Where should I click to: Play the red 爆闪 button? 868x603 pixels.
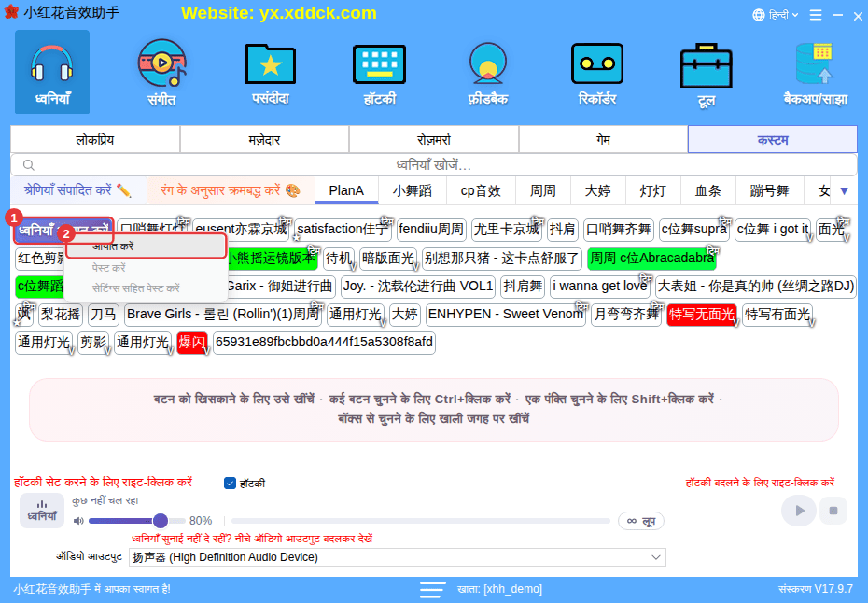[x=191, y=343]
